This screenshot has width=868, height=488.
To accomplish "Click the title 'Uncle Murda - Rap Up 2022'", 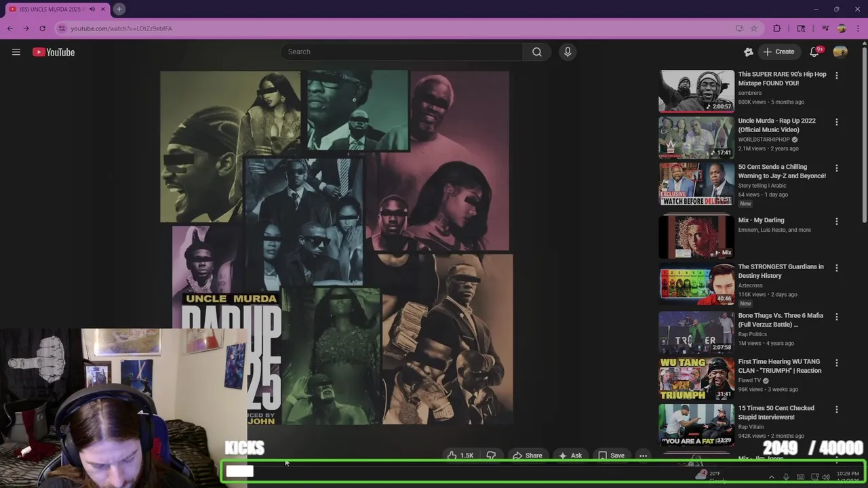I will pyautogui.click(x=777, y=125).
